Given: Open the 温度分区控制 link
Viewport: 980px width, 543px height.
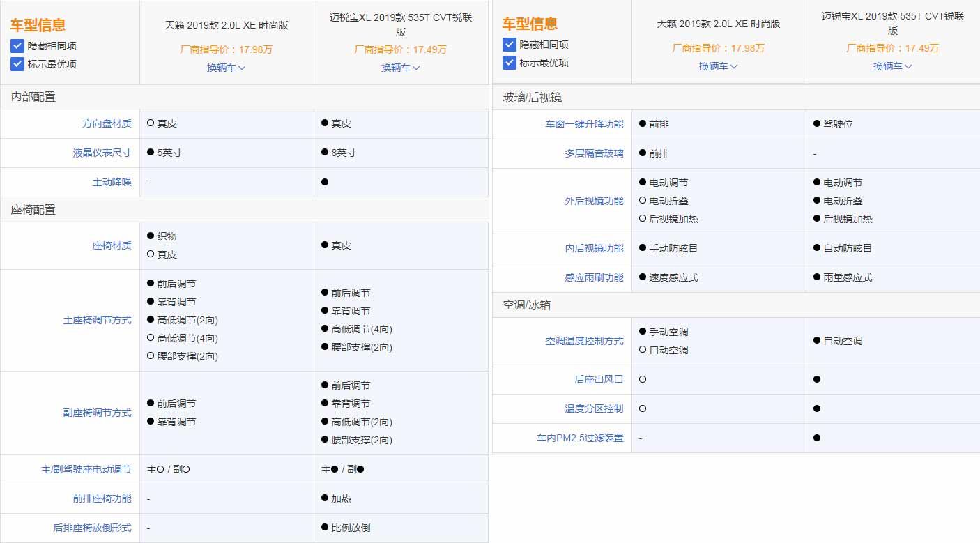Looking at the screenshot, I should 594,408.
